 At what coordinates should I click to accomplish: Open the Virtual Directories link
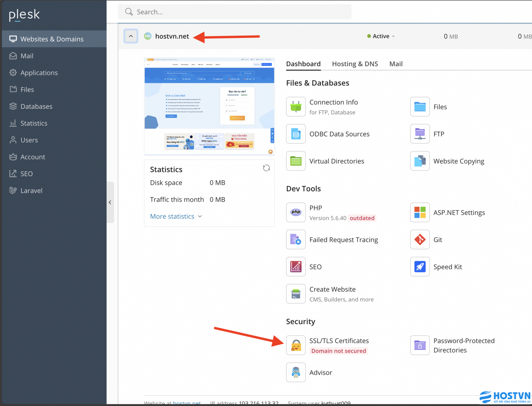point(337,161)
